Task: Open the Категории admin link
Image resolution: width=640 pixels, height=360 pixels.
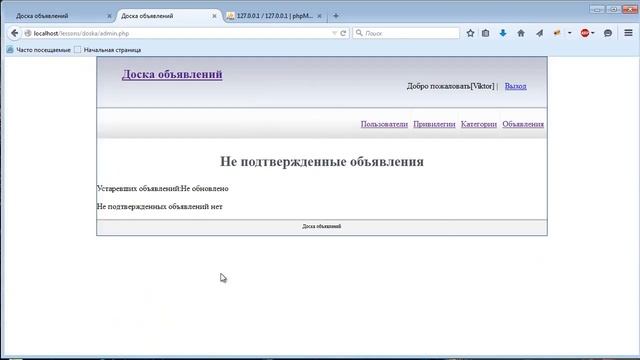Action: click(x=479, y=124)
